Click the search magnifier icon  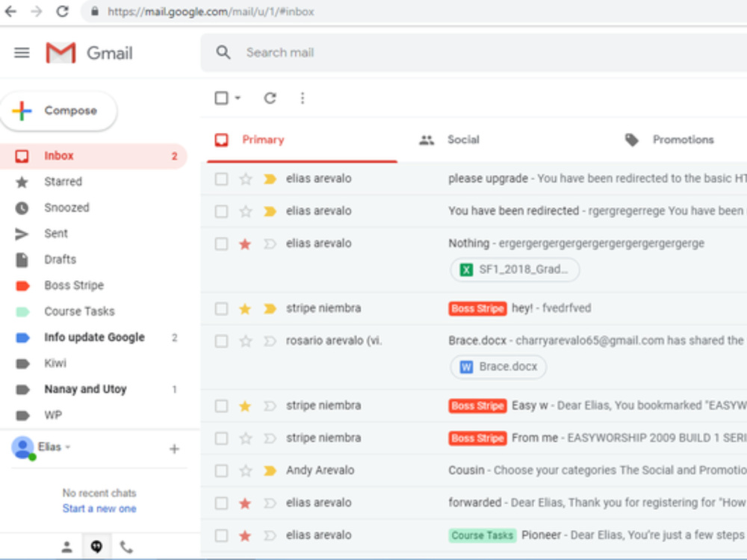pos(223,52)
